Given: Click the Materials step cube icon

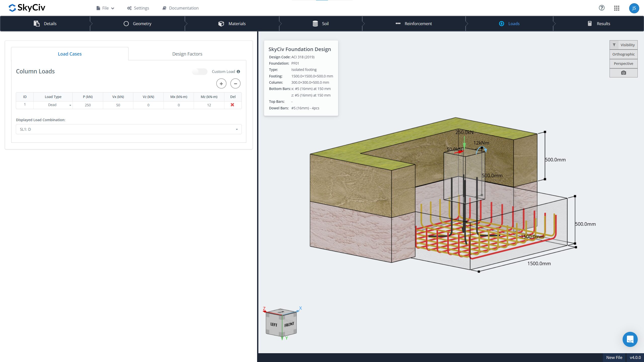Looking at the screenshot, I should [x=221, y=24].
